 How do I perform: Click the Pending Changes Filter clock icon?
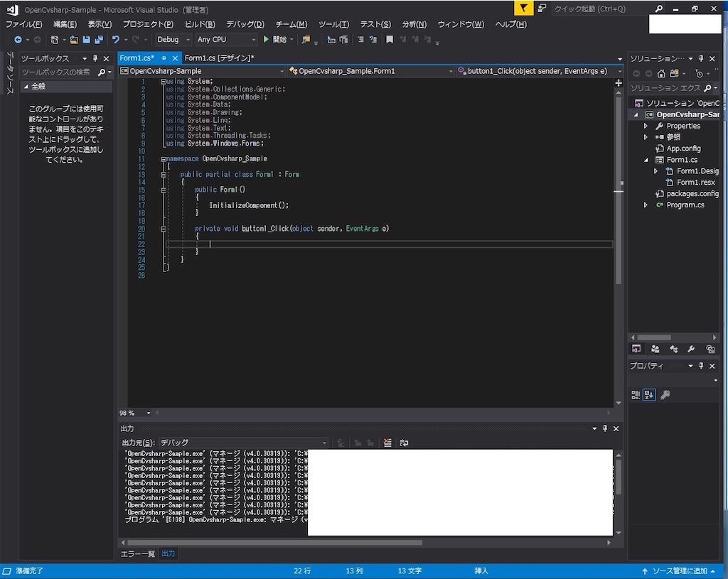point(700,73)
